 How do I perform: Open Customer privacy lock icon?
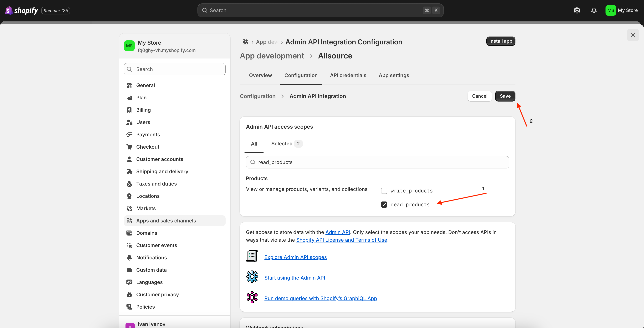[x=129, y=295]
